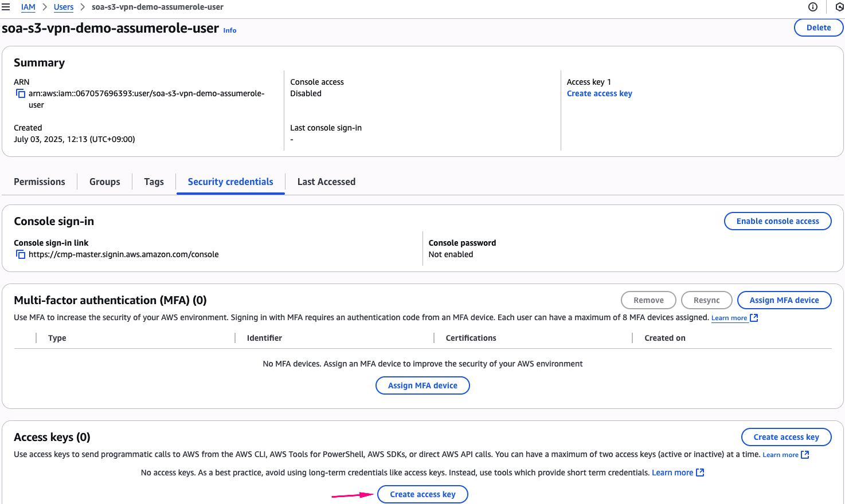Delete the IAM user
This screenshot has width=845, height=504.
[818, 27]
